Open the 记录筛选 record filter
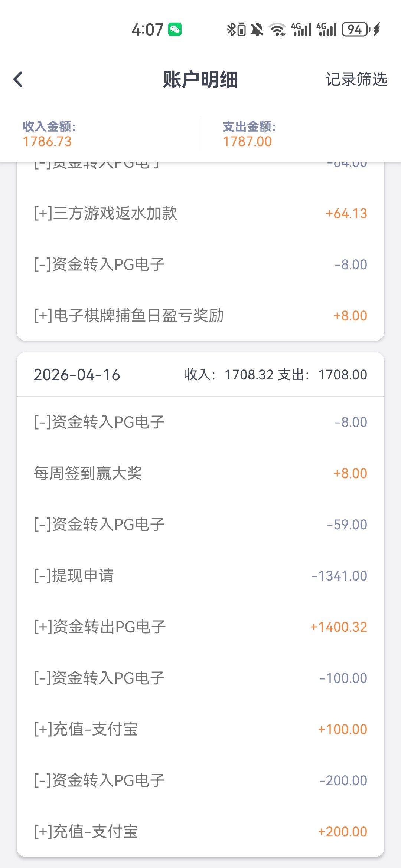401x868 pixels. [x=356, y=79]
